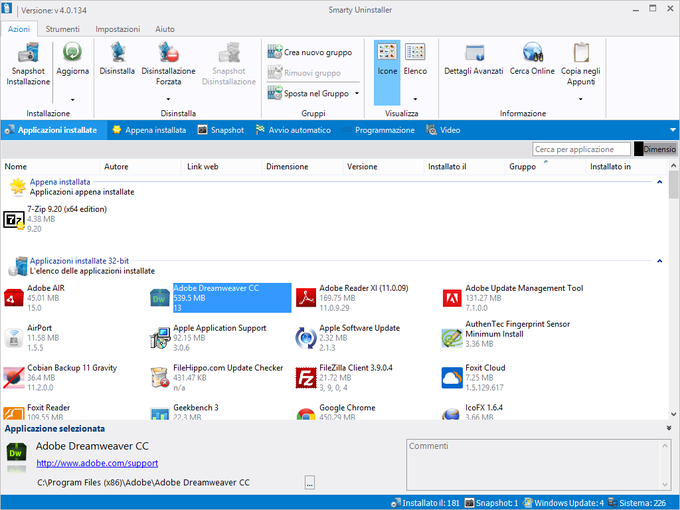680x510 pixels.
Task: Sort by the Dimensione column header
Action: [302, 167]
